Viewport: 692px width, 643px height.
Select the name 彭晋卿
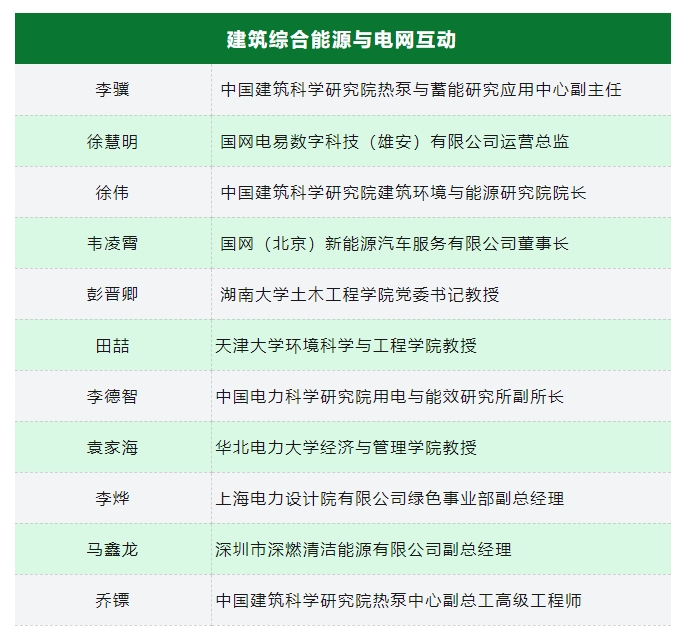pos(113,294)
